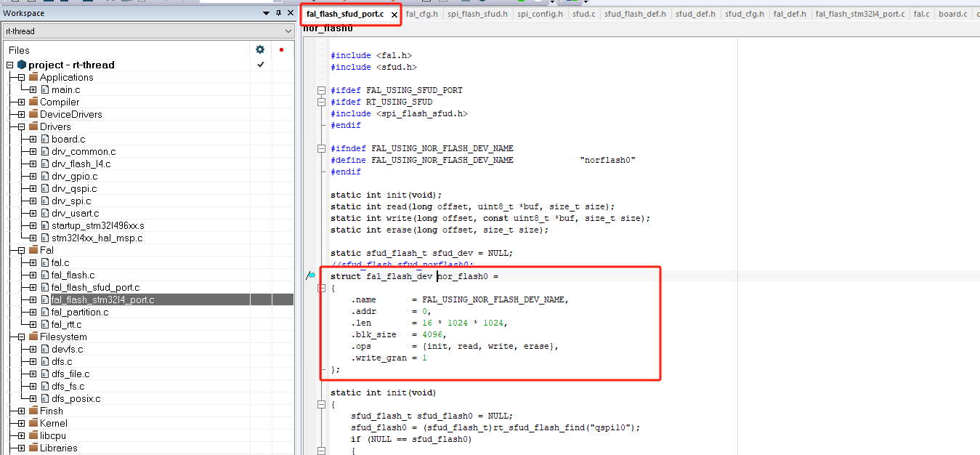Click the "norflash0" string in the code
Screen dimensions: 980x455
pos(608,160)
